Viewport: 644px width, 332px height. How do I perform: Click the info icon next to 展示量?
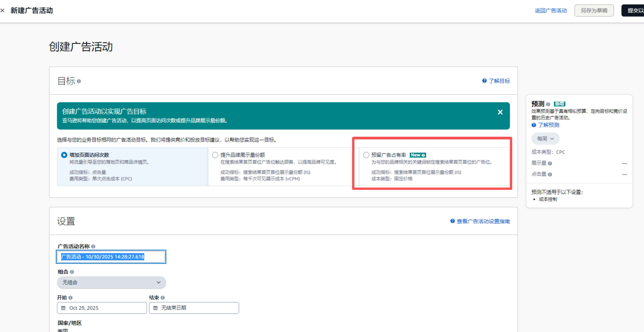550,163
